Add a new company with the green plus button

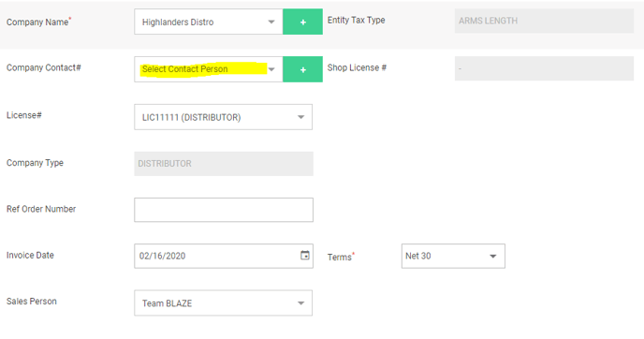click(302, 22)
